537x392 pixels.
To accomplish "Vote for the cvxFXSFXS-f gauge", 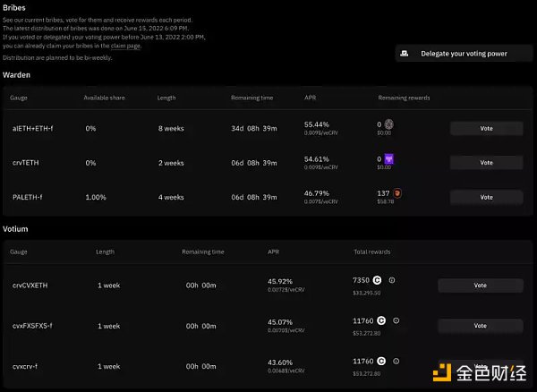I will point(480,326).
